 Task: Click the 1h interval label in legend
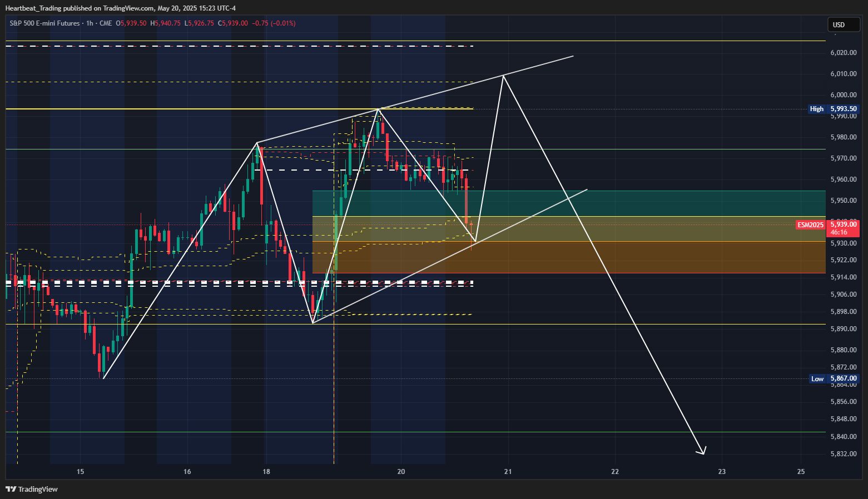pyautogui.click(x=90, y=23)
